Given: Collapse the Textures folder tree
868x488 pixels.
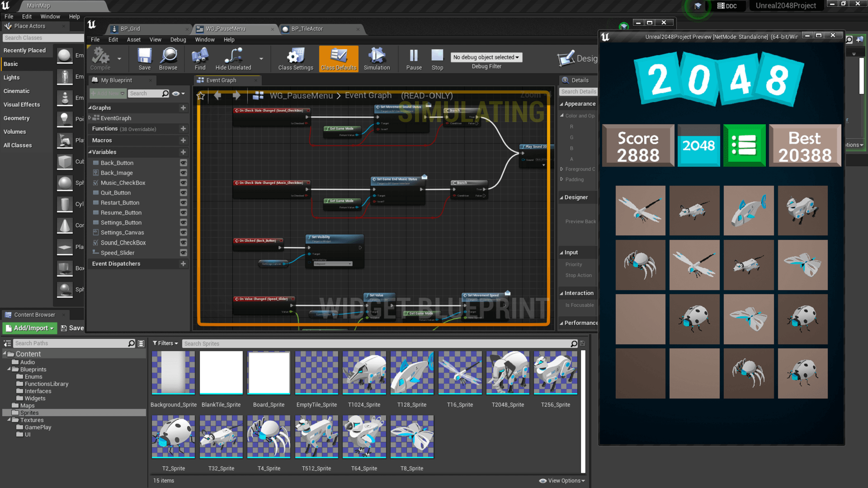Looking at the screenshot, I should 9,420.
